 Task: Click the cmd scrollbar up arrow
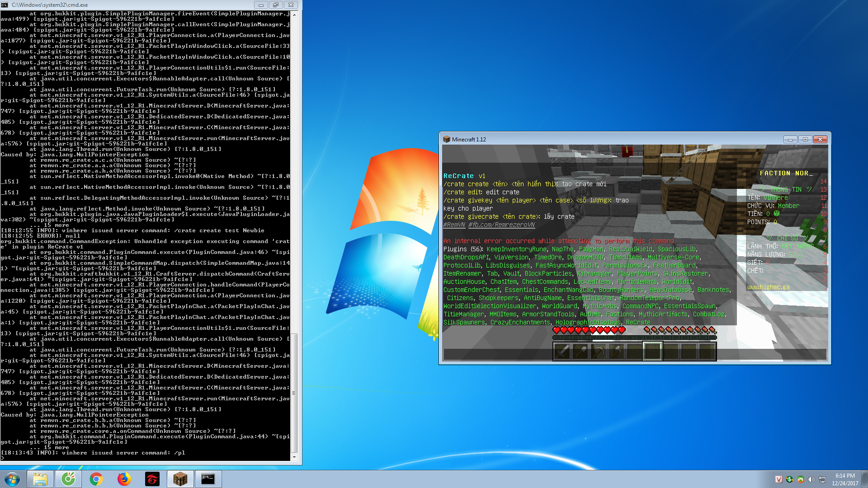click(x=294, y=14)
